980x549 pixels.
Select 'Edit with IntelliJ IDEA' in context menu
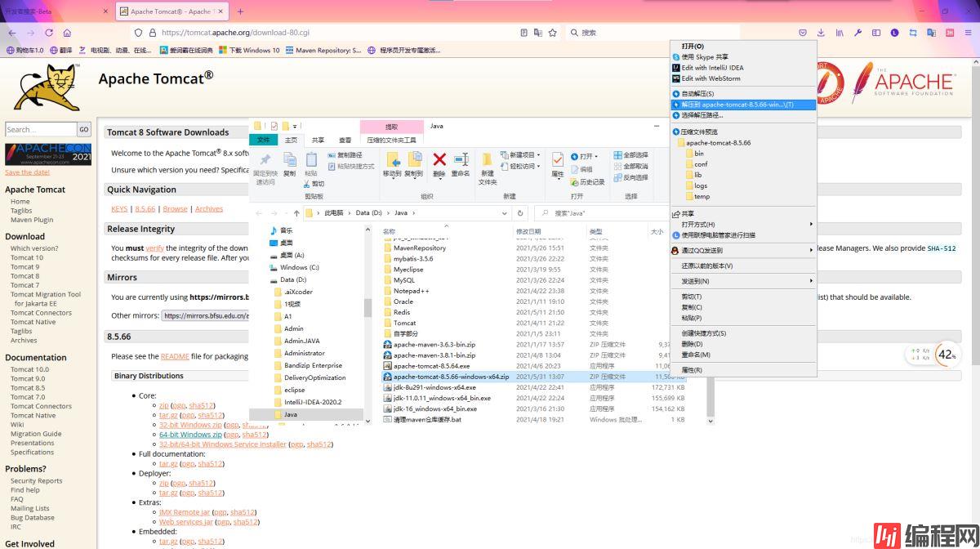pos(712,68)
